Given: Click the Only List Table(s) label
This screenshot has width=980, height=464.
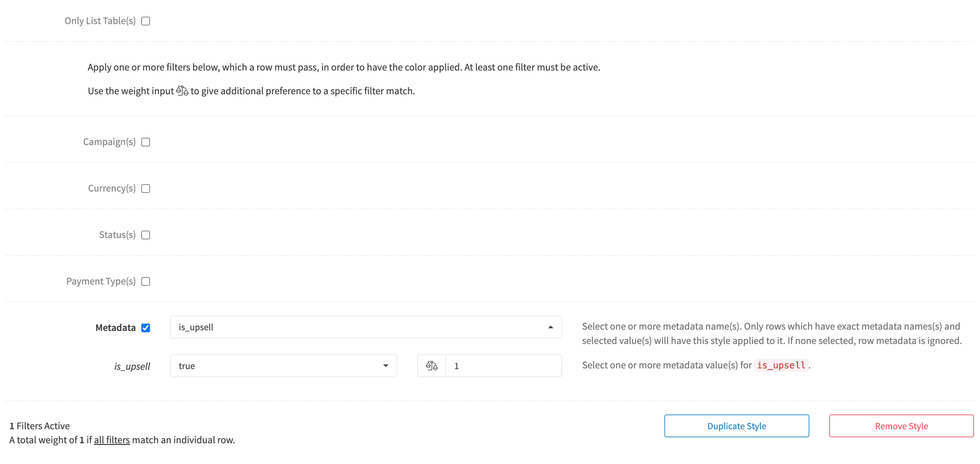Looking at the screenshot, I should (100, 21).
